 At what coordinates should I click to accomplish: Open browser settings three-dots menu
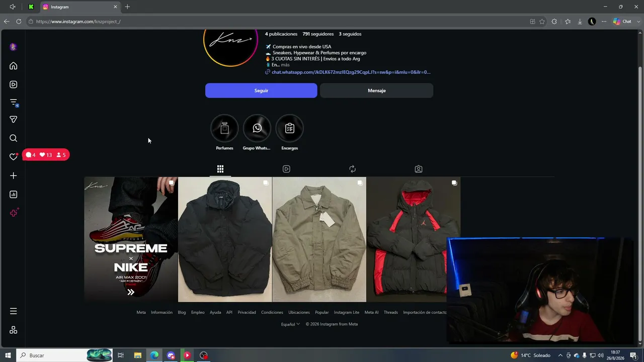tap(604, 22)
